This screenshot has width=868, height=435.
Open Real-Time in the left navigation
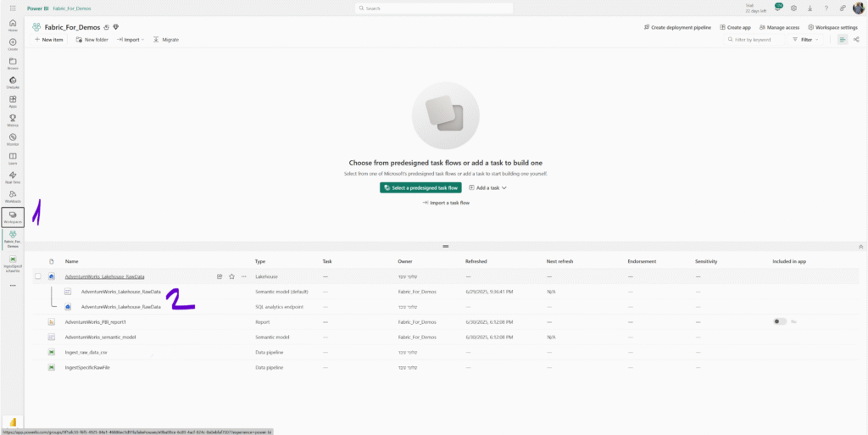13,177
